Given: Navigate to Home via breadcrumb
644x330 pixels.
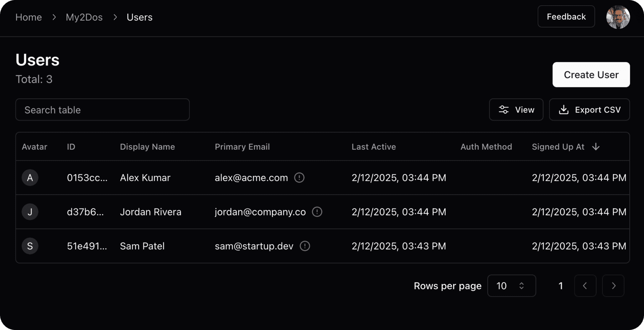Looking at the screenshot, I should (x=29, y=17).
